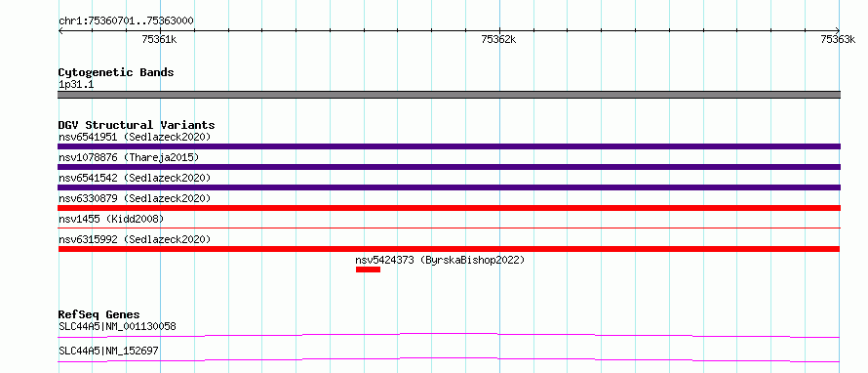Select the thin red nsv1455 variant line
Viewport: 868px width, 373px height.
[449, 228]
